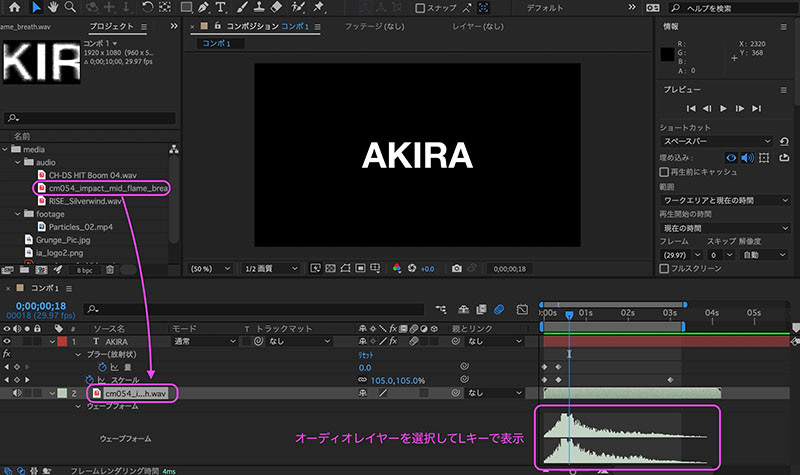Screen dimensions: 800x475
Task: Collapse the ブラー(放射状) effect group
Action: click(78, 354)
